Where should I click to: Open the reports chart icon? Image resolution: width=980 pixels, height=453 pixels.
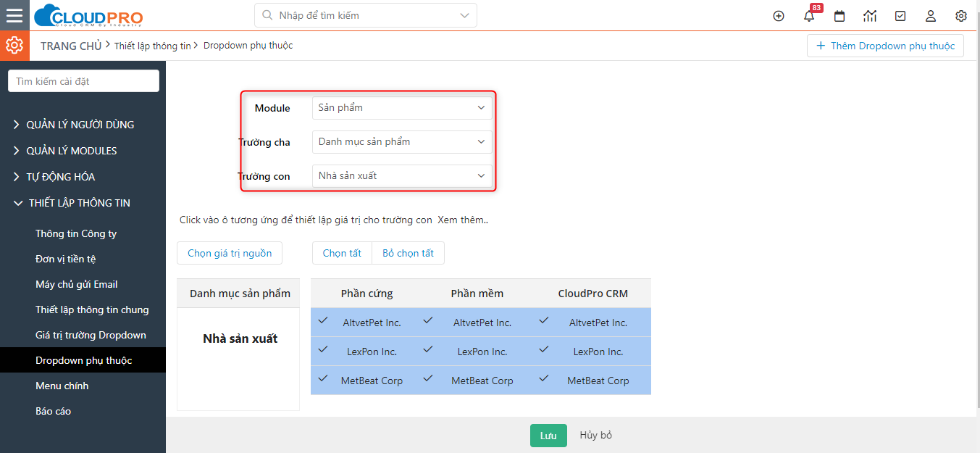(x=870, y=16)
